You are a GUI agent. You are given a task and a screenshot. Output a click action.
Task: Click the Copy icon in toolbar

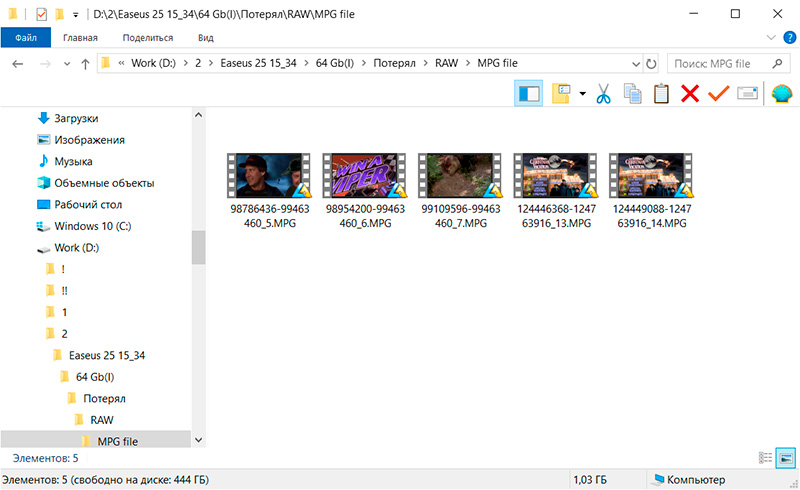point(632,94)
